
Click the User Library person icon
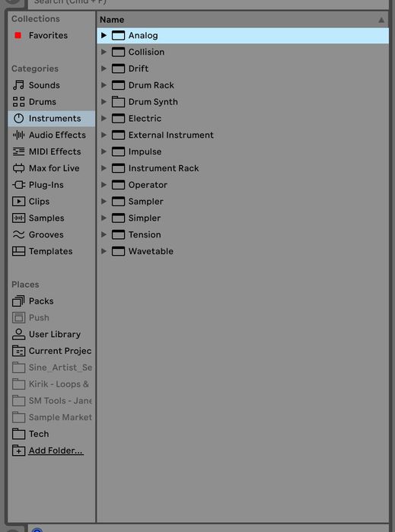(x=19, y=335)
